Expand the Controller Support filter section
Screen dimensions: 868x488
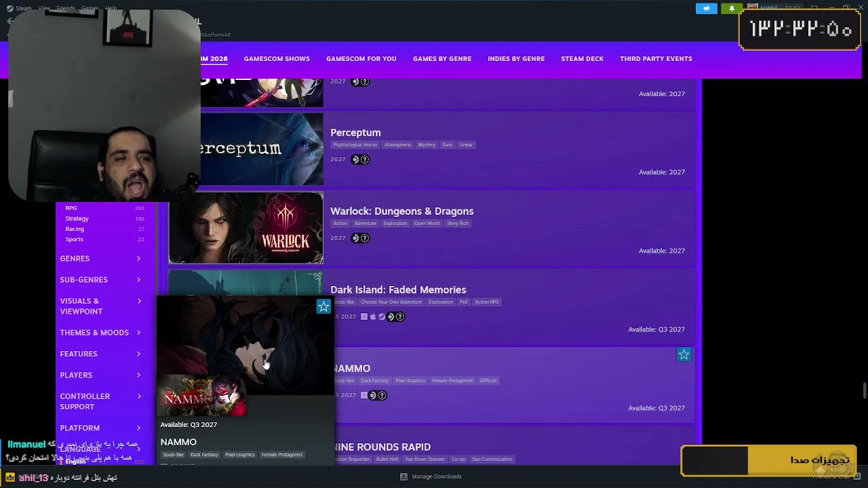point(101,401)
